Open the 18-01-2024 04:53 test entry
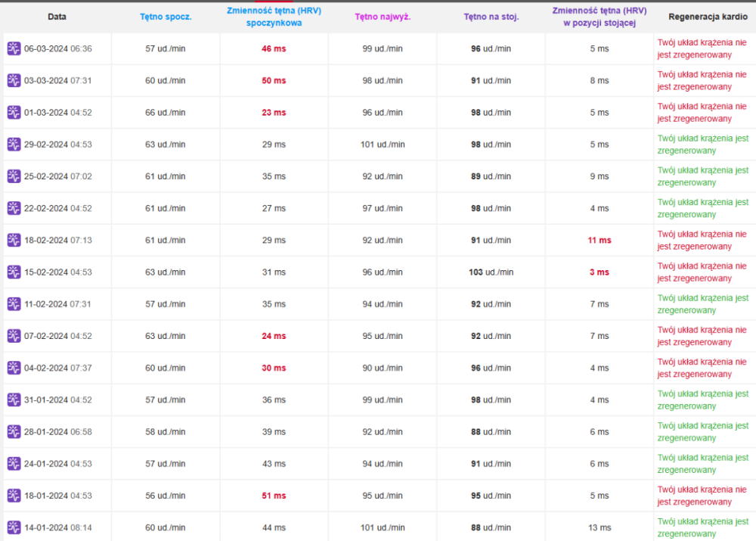756x541 pixels. (58, 496)
